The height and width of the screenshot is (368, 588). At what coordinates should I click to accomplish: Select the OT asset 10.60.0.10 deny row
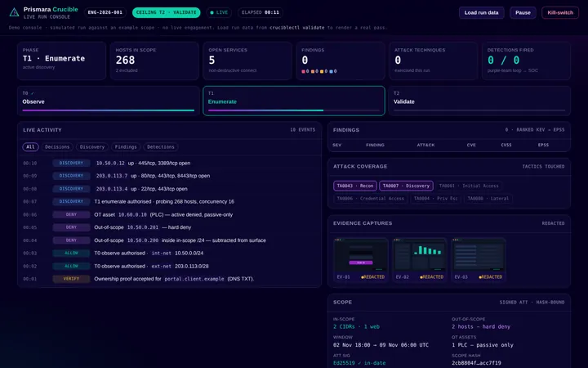click(x=170, y=215)
